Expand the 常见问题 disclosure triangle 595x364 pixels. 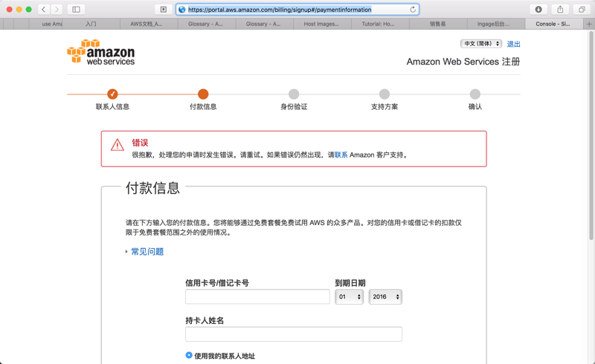point(126,251)
